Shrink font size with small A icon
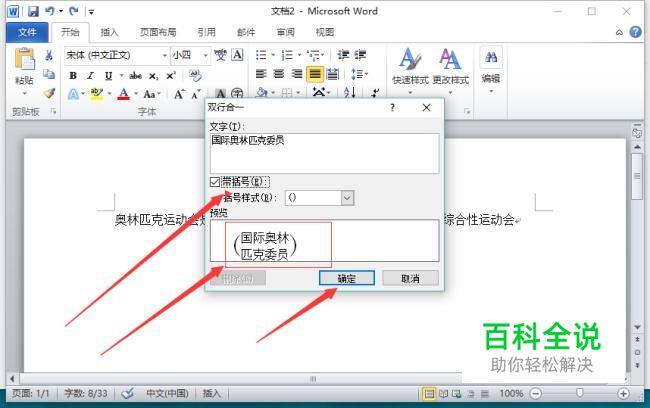Screen dimensions: 650x408 coord(196,94)
